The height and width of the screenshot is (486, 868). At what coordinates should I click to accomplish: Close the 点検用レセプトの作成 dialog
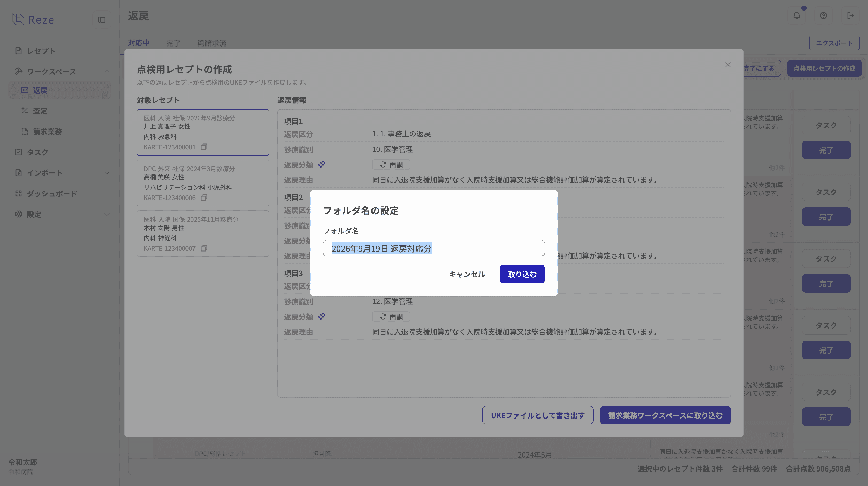[728, 65]
